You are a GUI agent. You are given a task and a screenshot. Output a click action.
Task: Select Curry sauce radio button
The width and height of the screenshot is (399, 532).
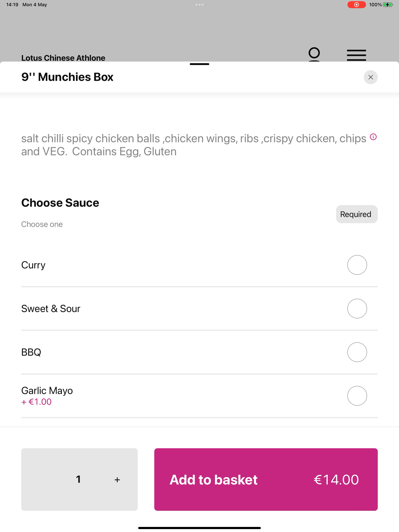357,265
